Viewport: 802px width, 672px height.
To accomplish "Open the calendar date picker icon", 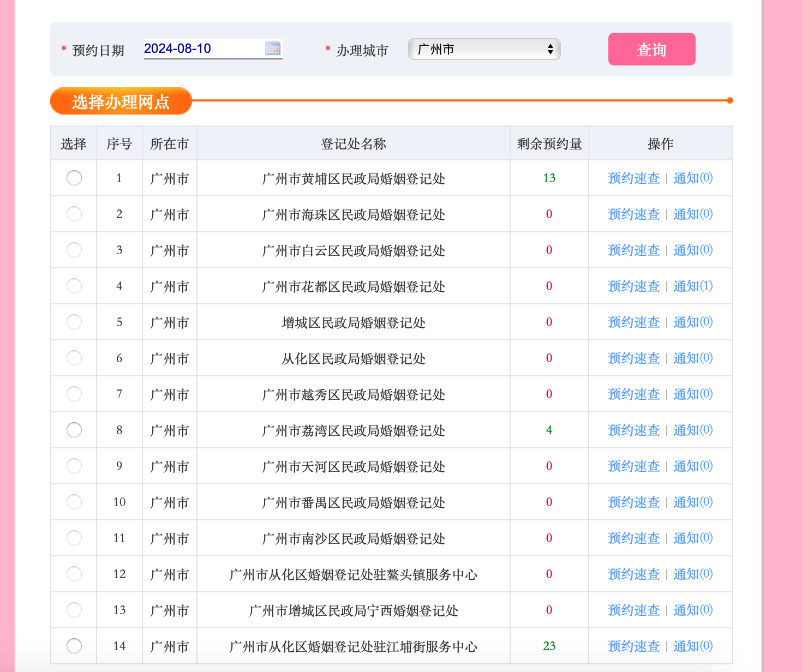I will [x=273, y=49].
